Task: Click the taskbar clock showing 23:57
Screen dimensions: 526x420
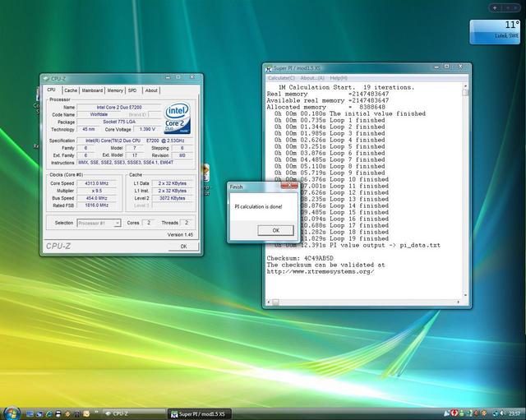Action: click(x=514, y=413)
